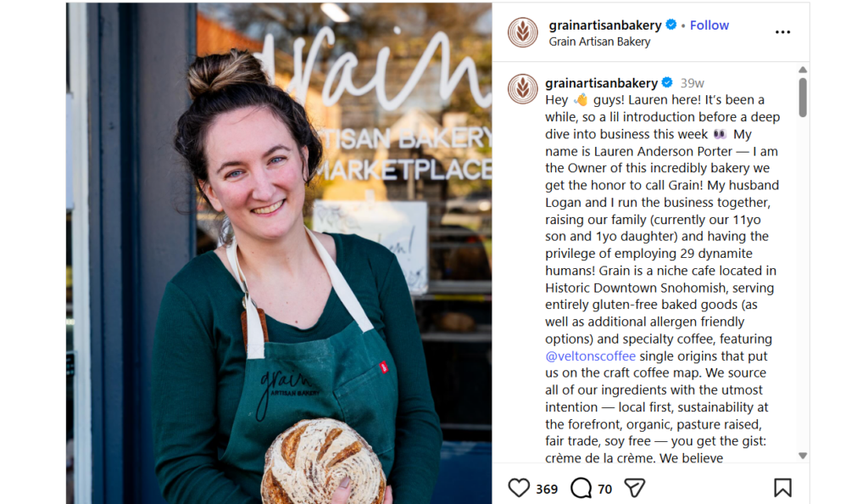Screen dimensions: 868x504
Task: Click the header Grain bakery profile avatar
Action: 522,32
